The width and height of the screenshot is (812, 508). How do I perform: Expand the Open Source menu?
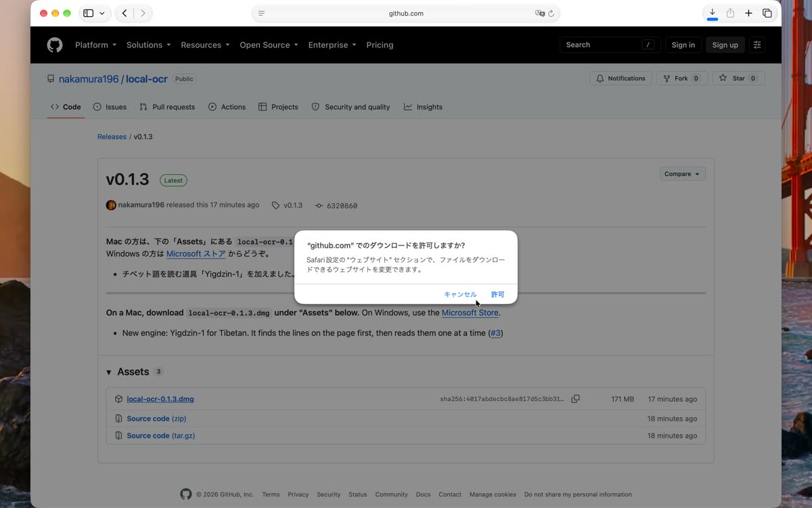(x=269, y=45)
